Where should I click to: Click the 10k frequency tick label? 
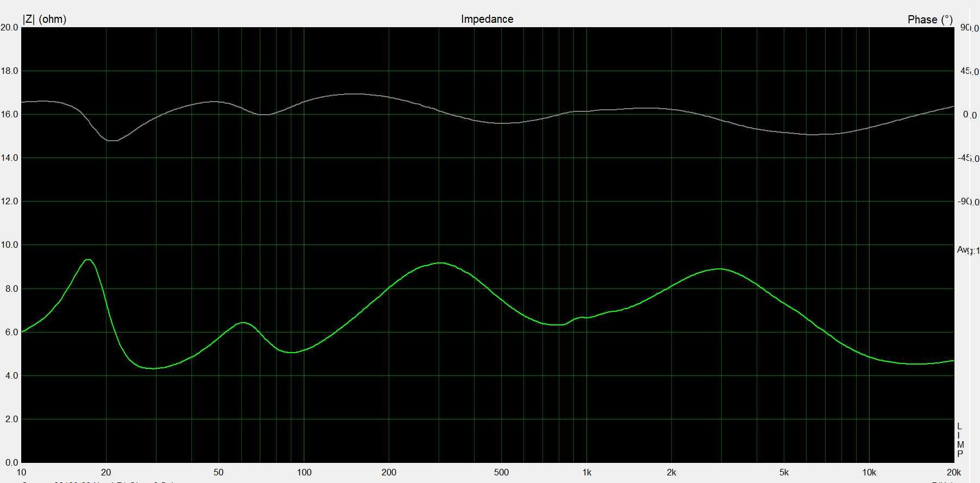pos(869,472)
